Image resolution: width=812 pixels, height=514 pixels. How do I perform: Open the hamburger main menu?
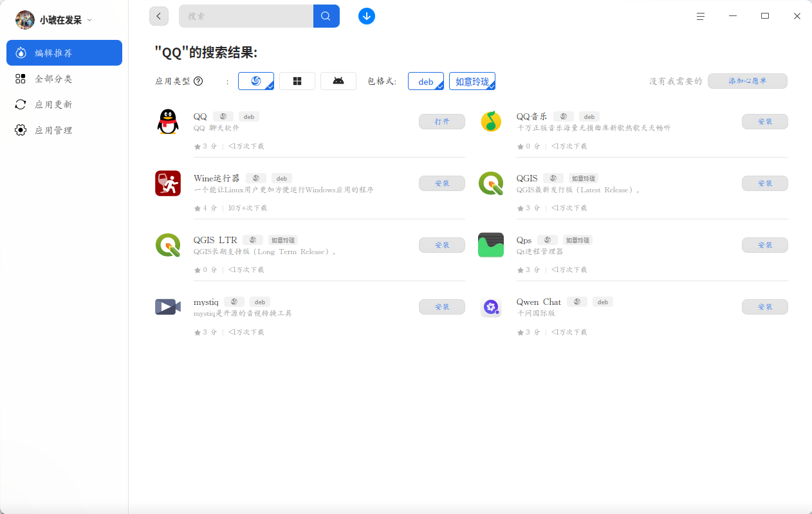[701, 16]
